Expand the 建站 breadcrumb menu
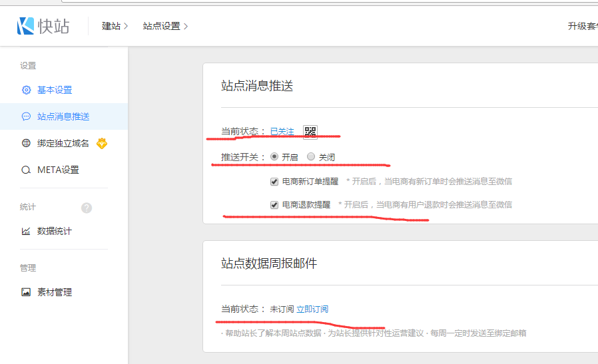Image resolution: width=598 pixels, height=364 pixels. (115, 26)
